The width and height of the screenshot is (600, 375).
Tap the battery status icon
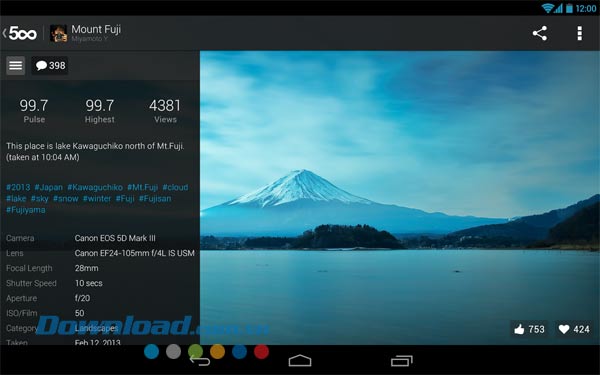569,8
